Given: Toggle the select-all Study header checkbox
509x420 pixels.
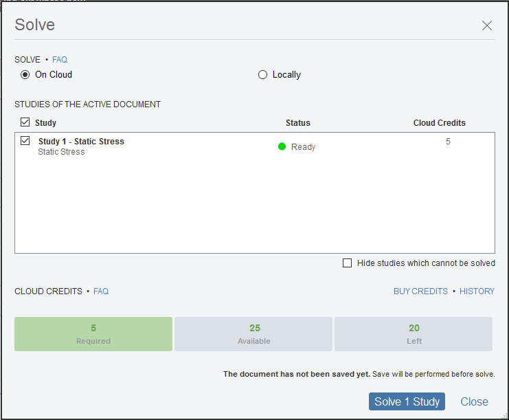Looking at the screenshot, I should point(25,122).
